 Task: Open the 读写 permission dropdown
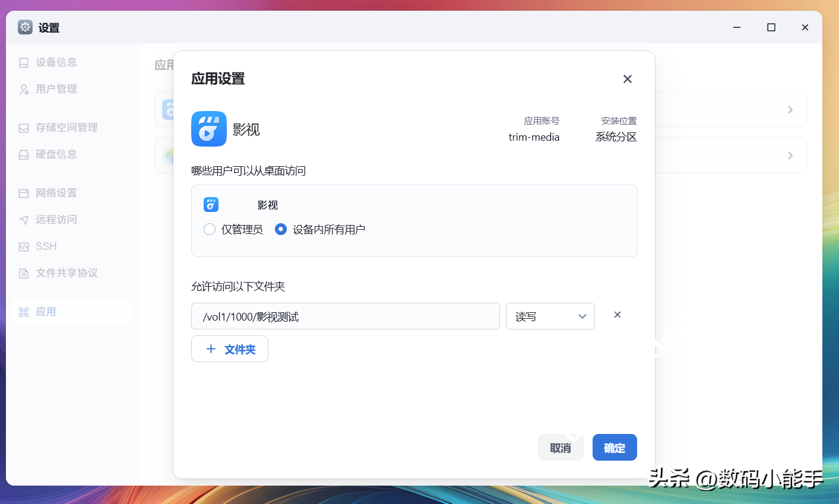coord(550,316)
